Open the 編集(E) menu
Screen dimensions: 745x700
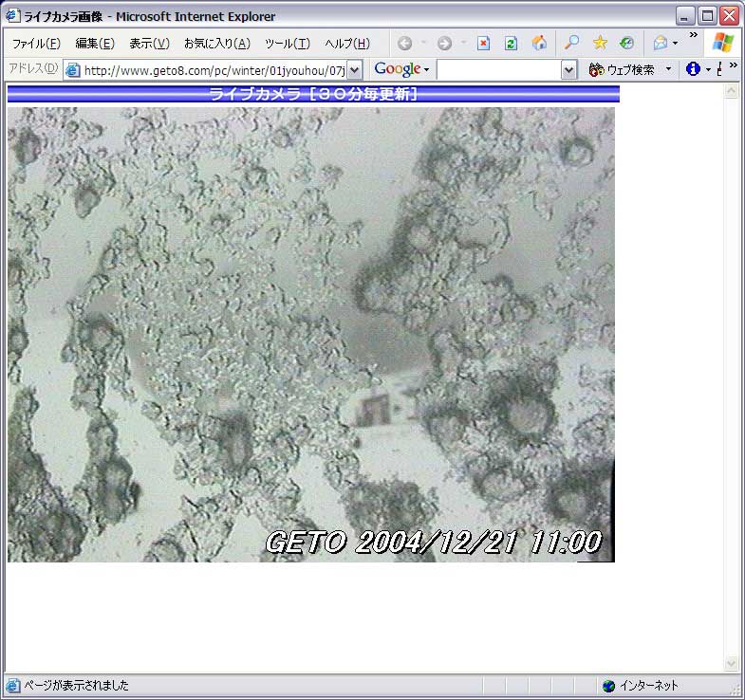(x=95, y=44)
